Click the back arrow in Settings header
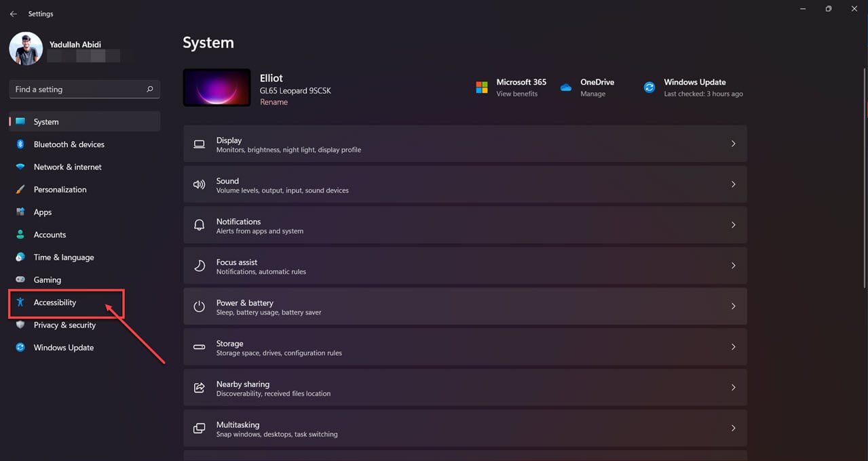The image size is (868, 461). pyautogui.click(x=14, y=14)
